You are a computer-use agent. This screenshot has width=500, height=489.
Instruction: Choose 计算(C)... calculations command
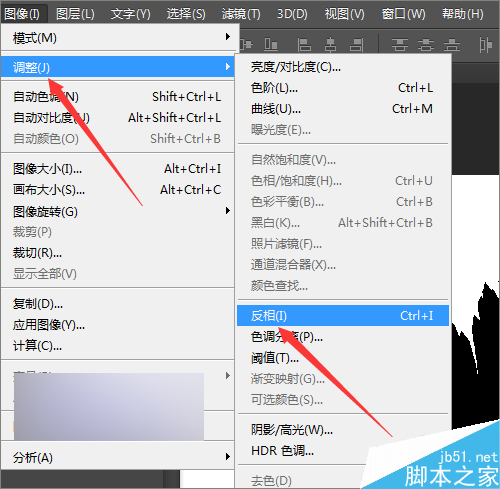pos(118,346)
